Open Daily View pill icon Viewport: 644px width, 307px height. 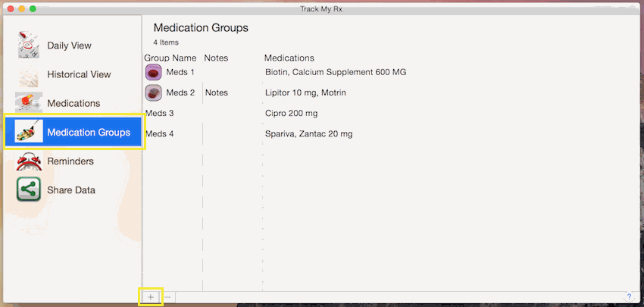(29, 45)
